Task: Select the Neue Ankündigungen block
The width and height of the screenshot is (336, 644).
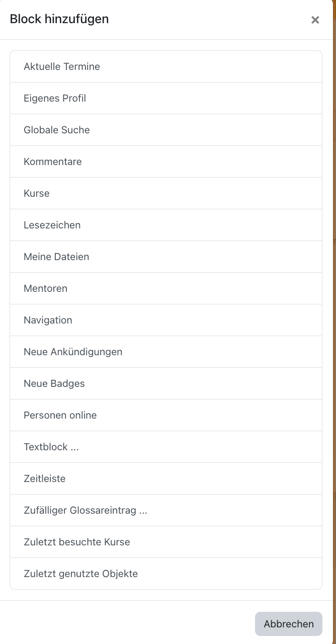Action: 166,352
